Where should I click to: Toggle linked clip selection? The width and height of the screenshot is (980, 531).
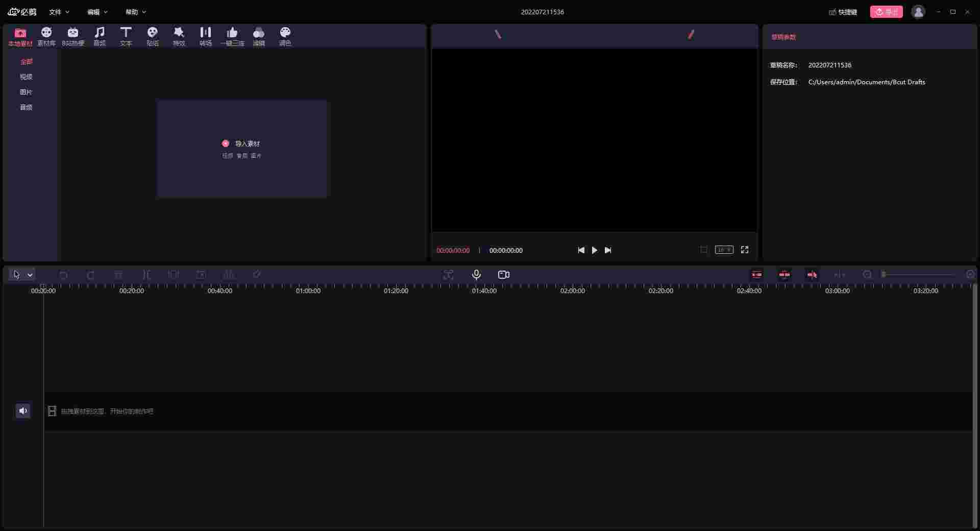click(812, 275)
